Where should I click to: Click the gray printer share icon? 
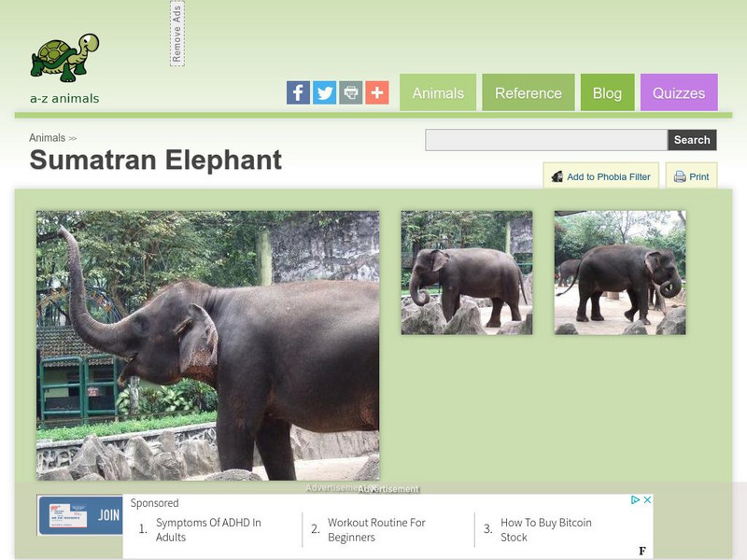(351, 92)
